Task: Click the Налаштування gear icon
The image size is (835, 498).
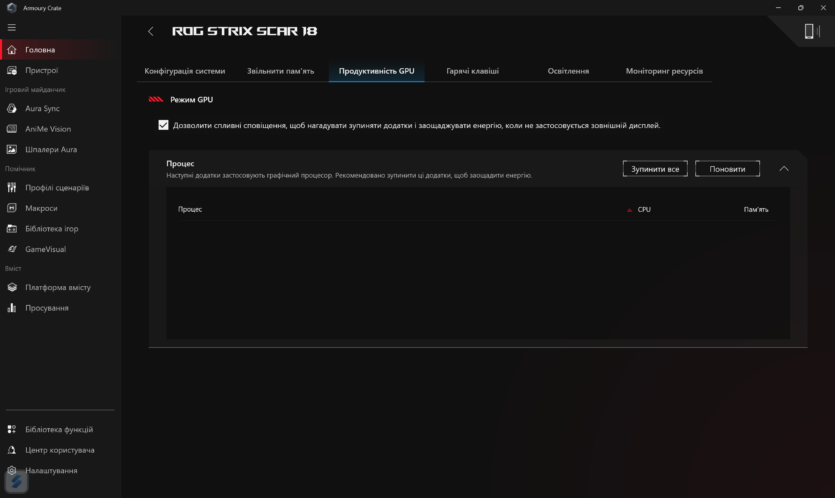Action: click(x=12, y=470)
